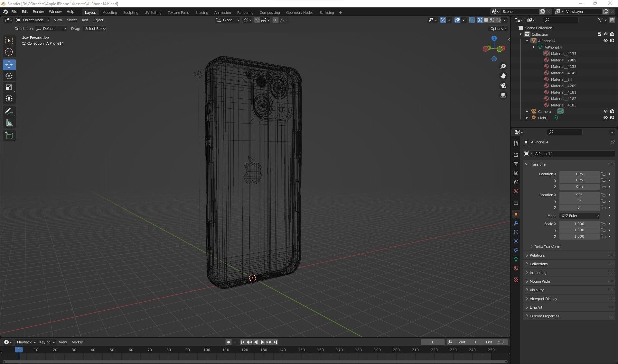
Task: Open the Render menu
Action: [38, 12]
